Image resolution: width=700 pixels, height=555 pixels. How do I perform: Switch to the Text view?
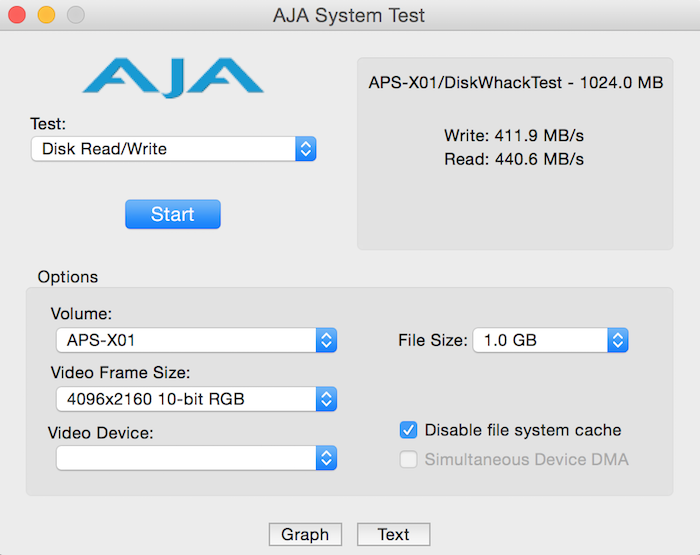point(393,534)
